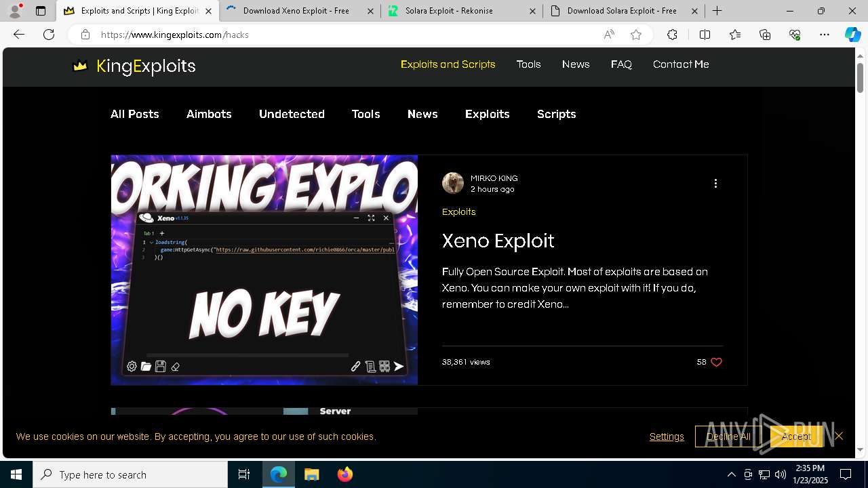This screenshot has height=488, width=868.
Task: Open the Favorites list icon
Action: point(735,35)
